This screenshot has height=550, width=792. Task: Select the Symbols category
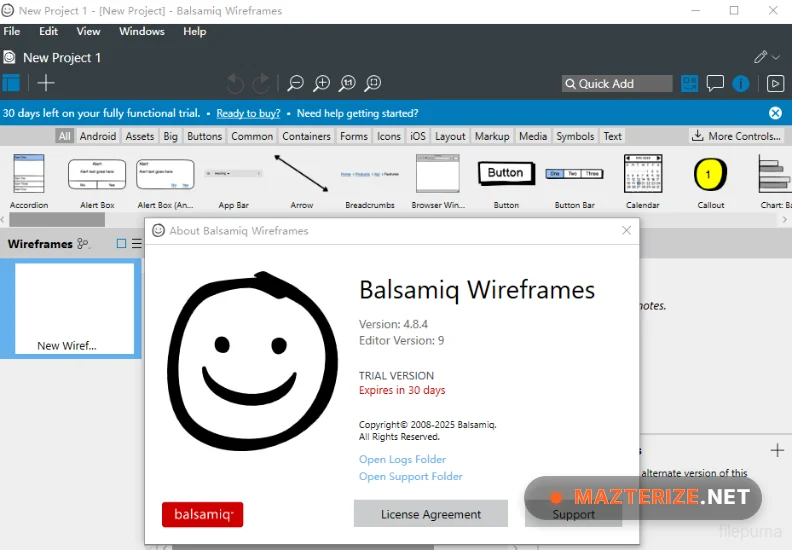[x=575, y=136]
